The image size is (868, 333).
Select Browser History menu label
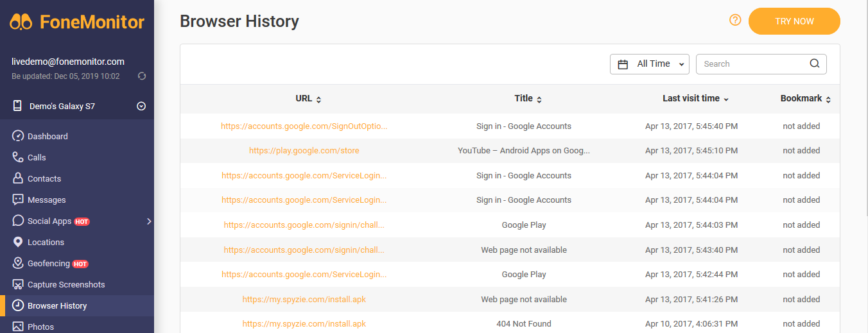57,305
